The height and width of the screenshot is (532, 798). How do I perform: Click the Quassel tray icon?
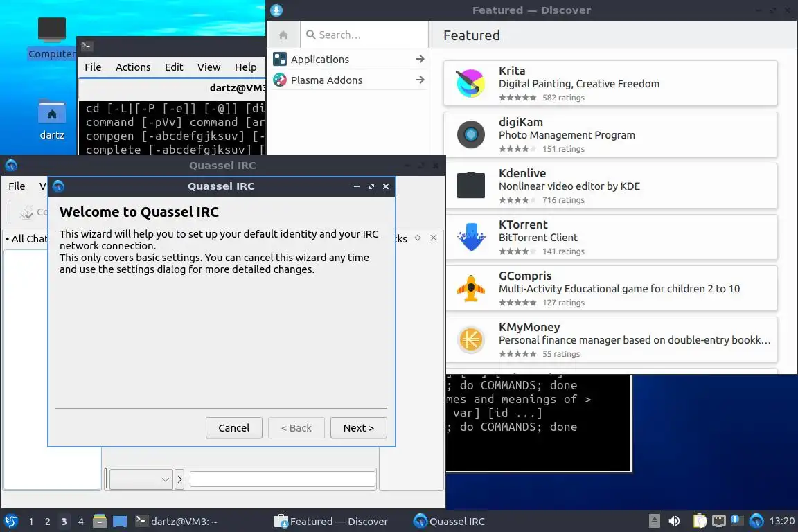point(756,521)
